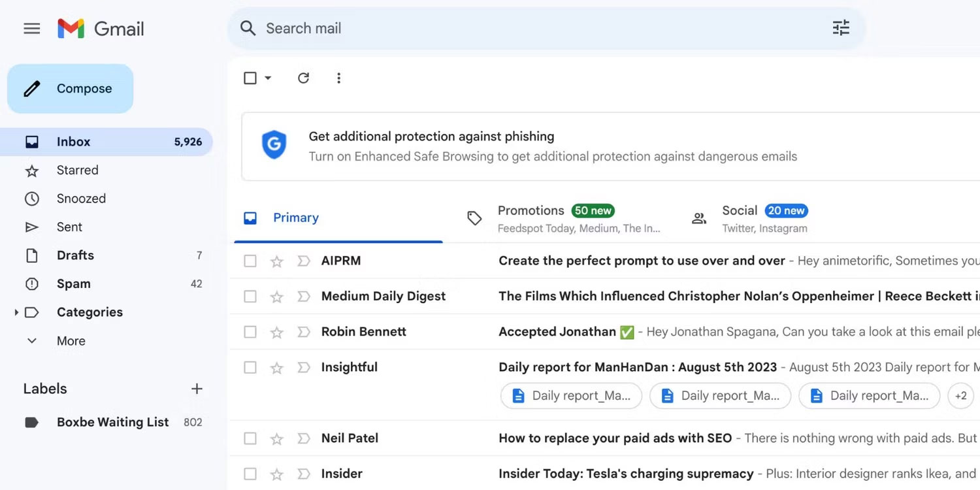Expand the More sidebar section

(x=31, y=340)
